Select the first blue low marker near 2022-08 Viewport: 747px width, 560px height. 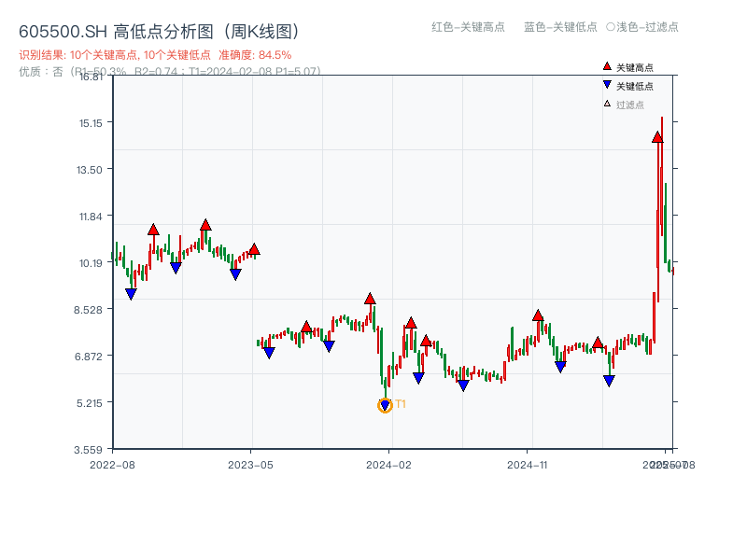pos(131,294)
